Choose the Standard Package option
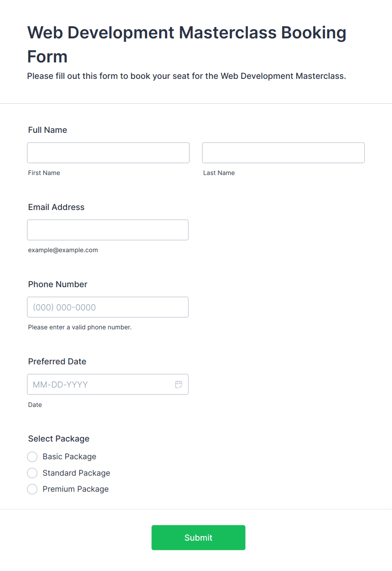The image size is (392, 571). pyautogui.click(x=32, y=473)
